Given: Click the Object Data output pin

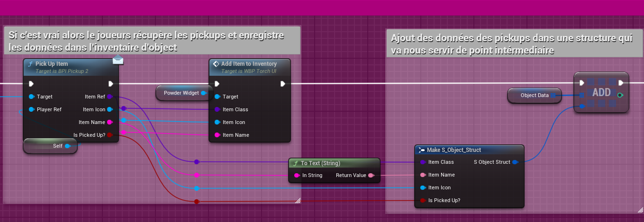Looking at the screenshot, I should [553, 95].
